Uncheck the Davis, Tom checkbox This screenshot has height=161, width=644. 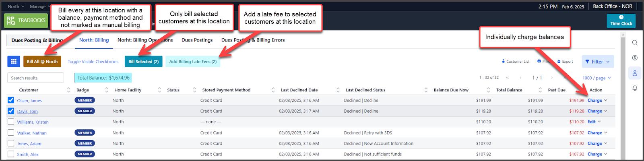coord(11,111)
